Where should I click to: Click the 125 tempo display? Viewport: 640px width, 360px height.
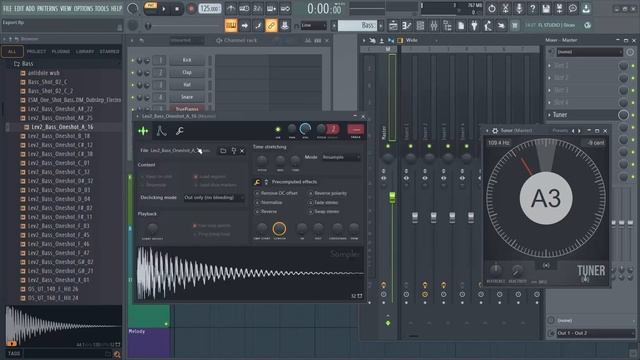point(210,9)
